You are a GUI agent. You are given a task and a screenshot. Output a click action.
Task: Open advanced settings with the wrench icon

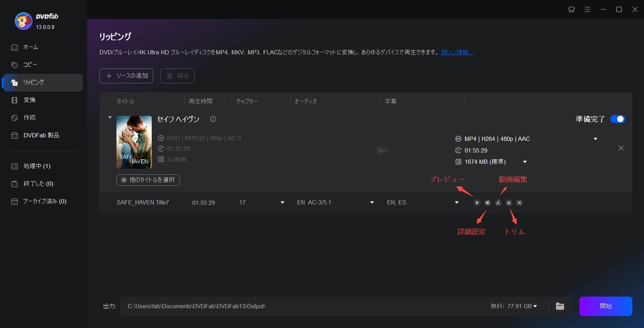(487, 203)
